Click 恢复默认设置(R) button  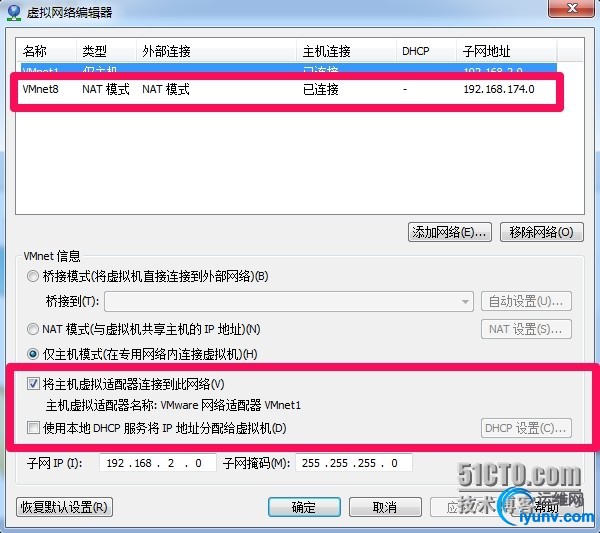point(64,507)
